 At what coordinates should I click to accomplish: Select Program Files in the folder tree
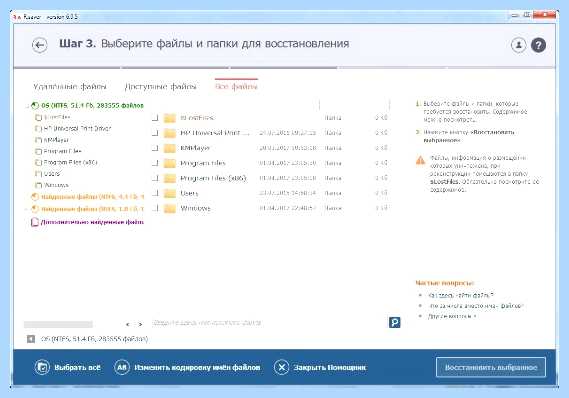tap(62, 151)
